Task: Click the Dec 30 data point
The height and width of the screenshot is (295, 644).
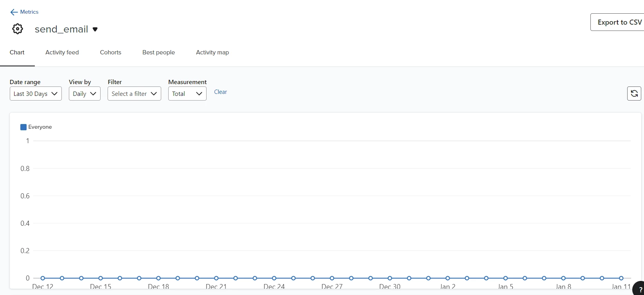Action: (390, 278)
